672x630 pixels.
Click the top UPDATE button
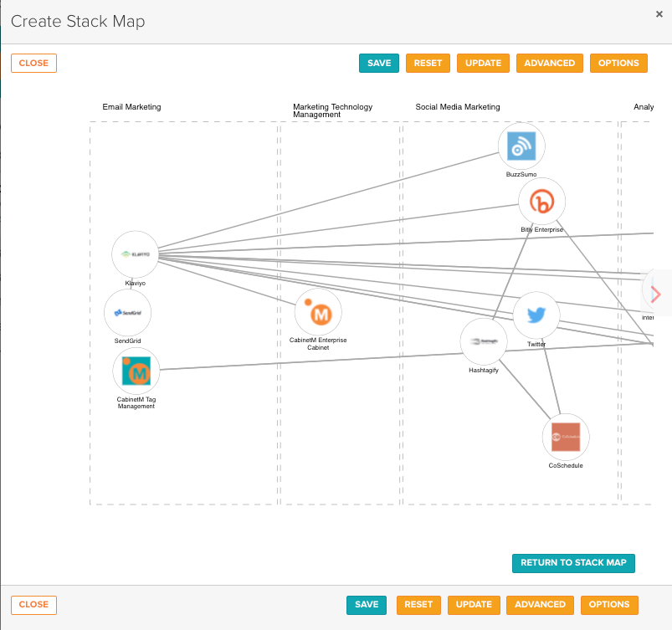[483, 63]
